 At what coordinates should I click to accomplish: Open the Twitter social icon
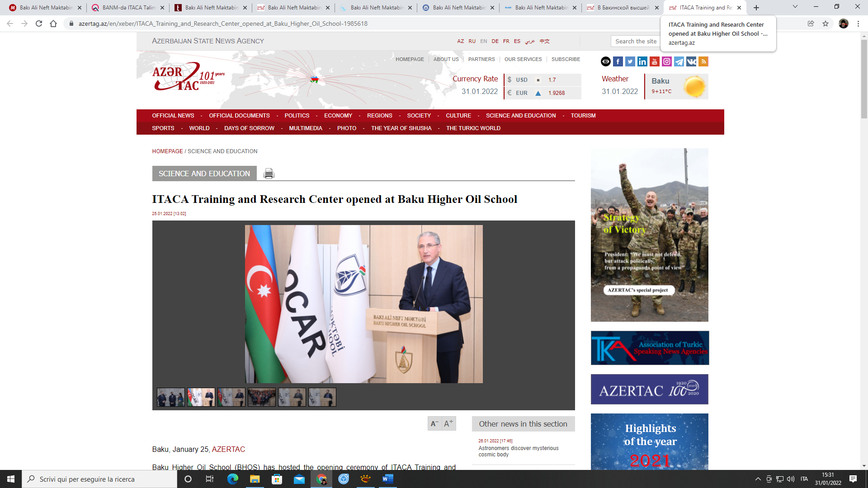point(630,61)
